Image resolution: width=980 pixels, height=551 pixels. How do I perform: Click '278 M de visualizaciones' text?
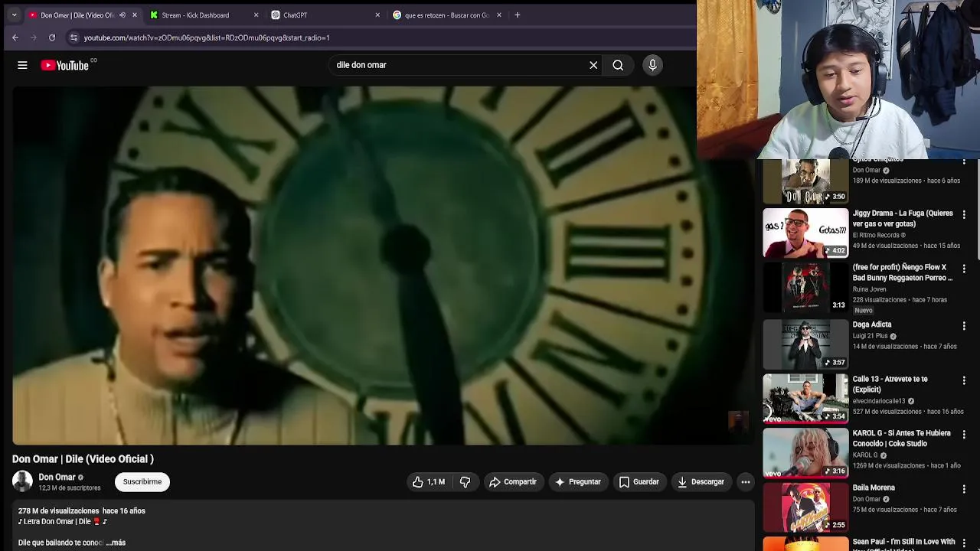click(x=58, y=511)
